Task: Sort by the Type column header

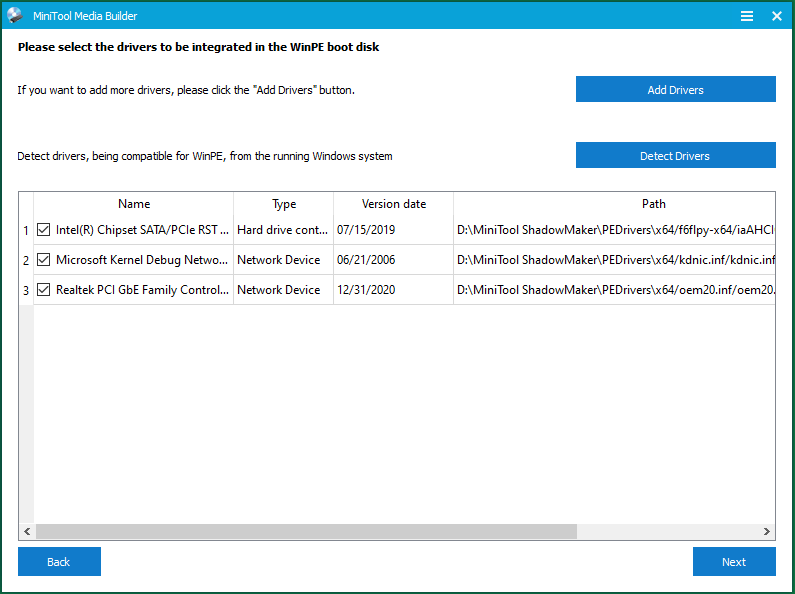Action: tap(284, 204)
